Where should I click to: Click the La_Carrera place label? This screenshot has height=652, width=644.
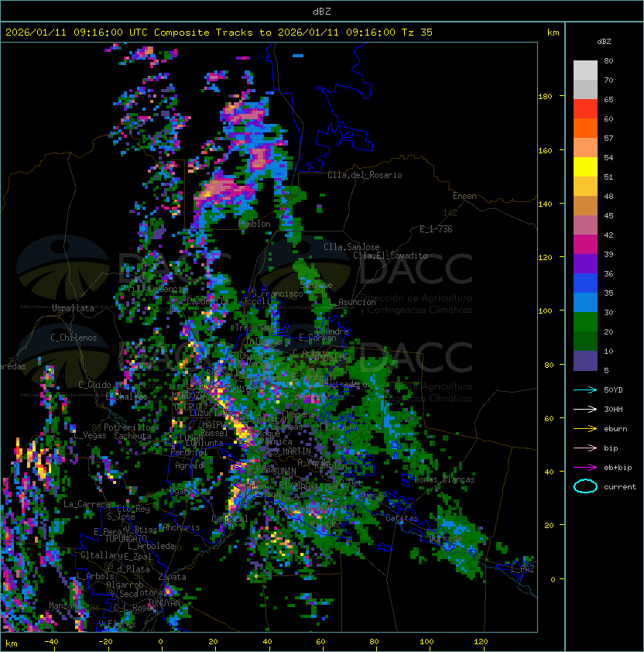click(x=87, y=504)
